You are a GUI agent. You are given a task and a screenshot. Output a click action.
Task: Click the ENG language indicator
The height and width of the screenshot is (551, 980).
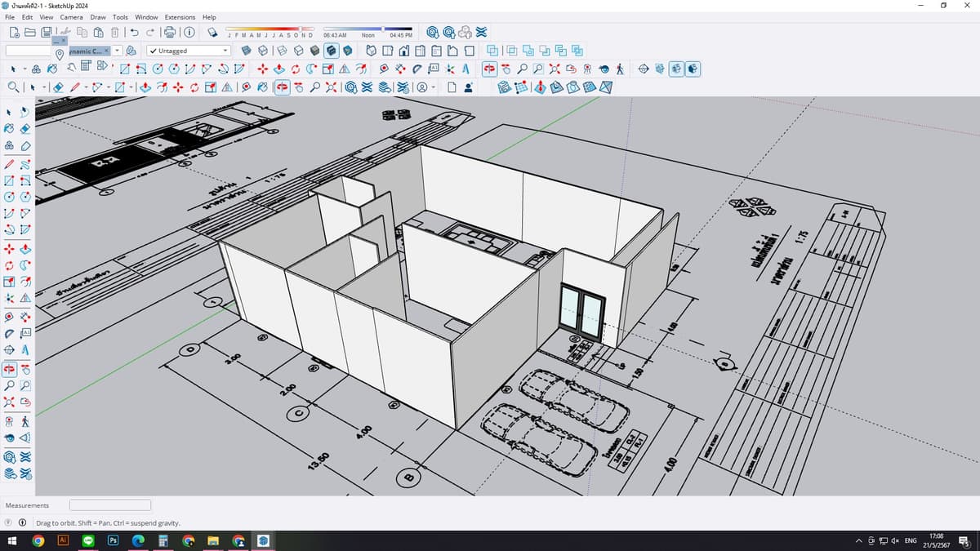pyautogui.click(x=911, y=540)
